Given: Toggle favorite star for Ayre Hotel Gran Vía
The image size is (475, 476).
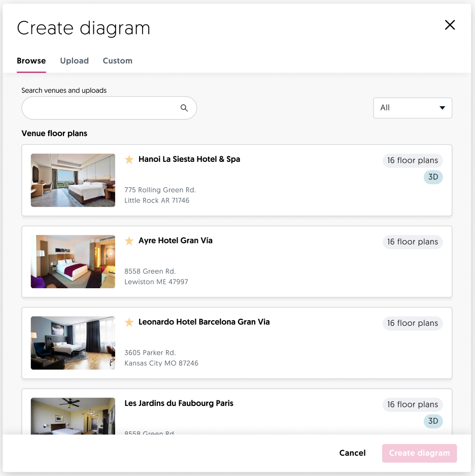Looking at the screenshot, I should pyautogui.click(x=129, y=241).
